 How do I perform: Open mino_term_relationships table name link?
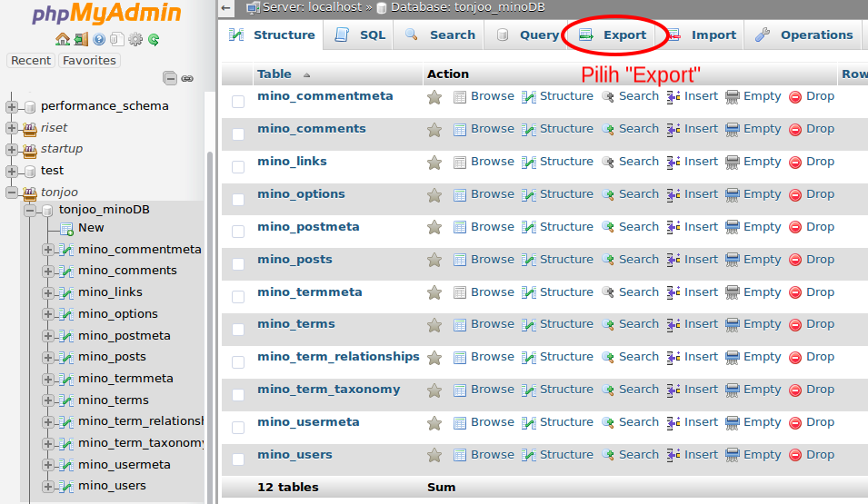point(338,357)
